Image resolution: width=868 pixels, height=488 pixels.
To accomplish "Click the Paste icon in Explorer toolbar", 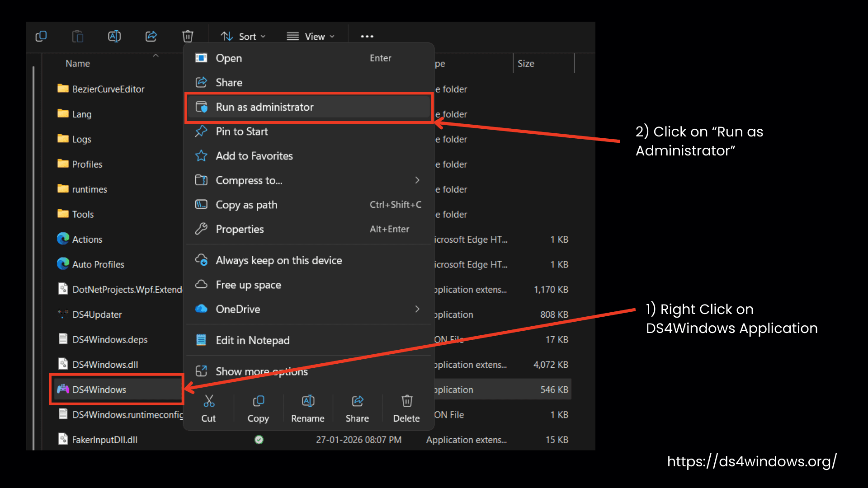I will (78, 36).
